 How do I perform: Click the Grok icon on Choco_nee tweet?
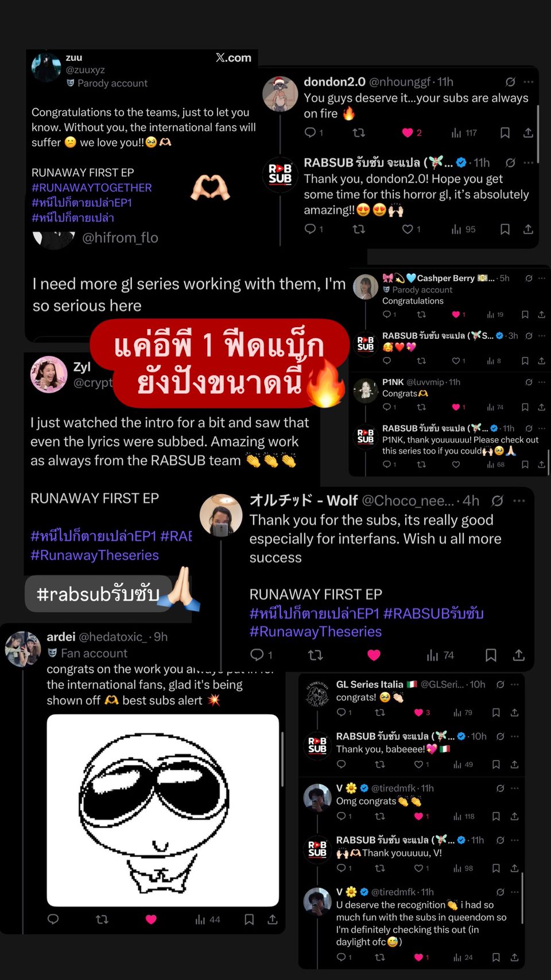(x=498, y=501)
